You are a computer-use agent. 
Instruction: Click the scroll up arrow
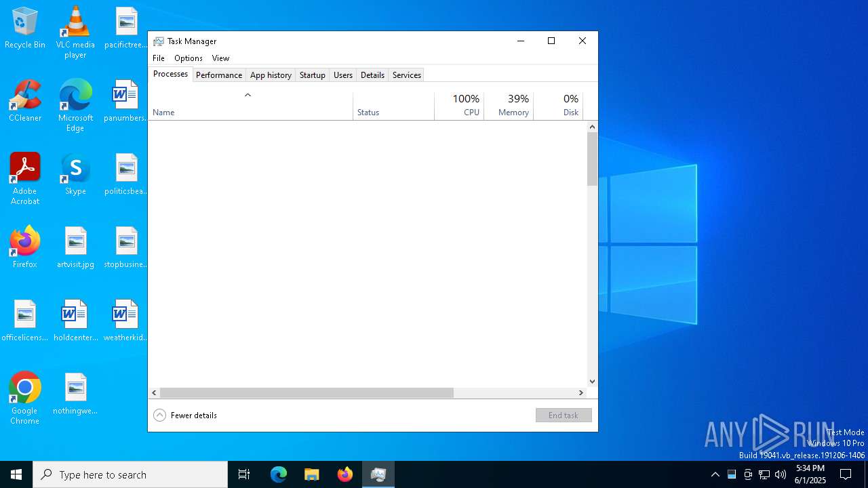[x=592, y=127]
